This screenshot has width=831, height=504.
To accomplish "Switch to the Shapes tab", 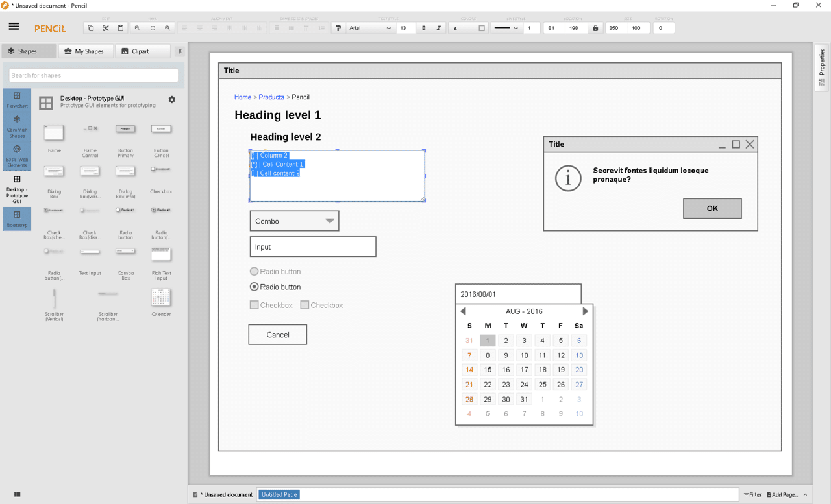I will pyautogui.click(x=29, y=51).
